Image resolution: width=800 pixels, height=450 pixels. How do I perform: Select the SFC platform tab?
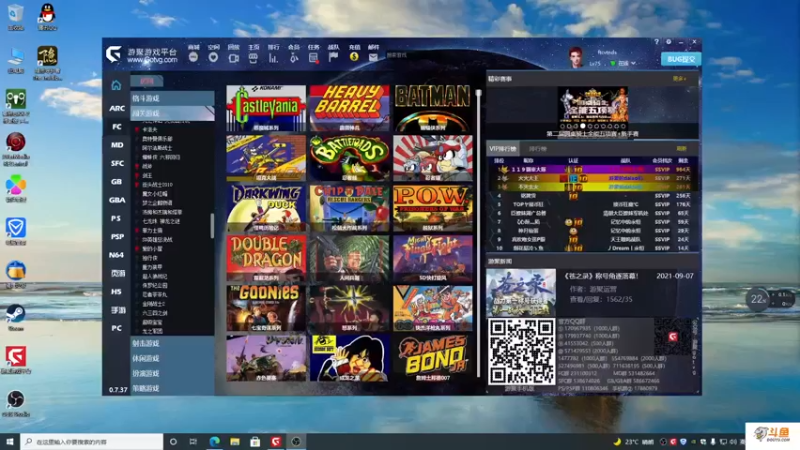(117, 163)
